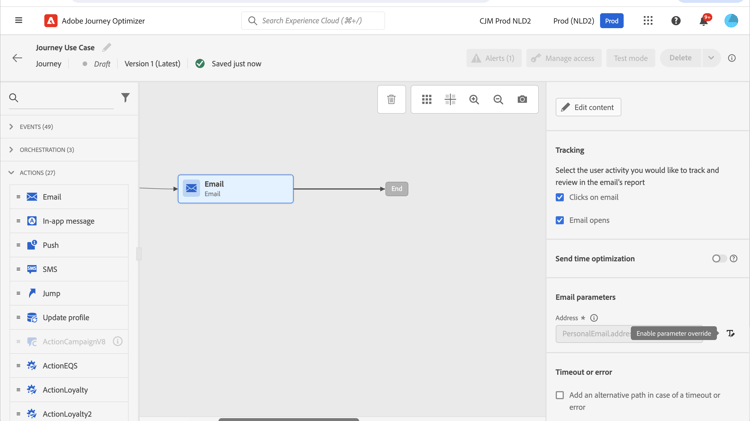Enable Send time optimization switch
Image resolution: width=750 pixels, height=421 pixels.
coord(718,259)
